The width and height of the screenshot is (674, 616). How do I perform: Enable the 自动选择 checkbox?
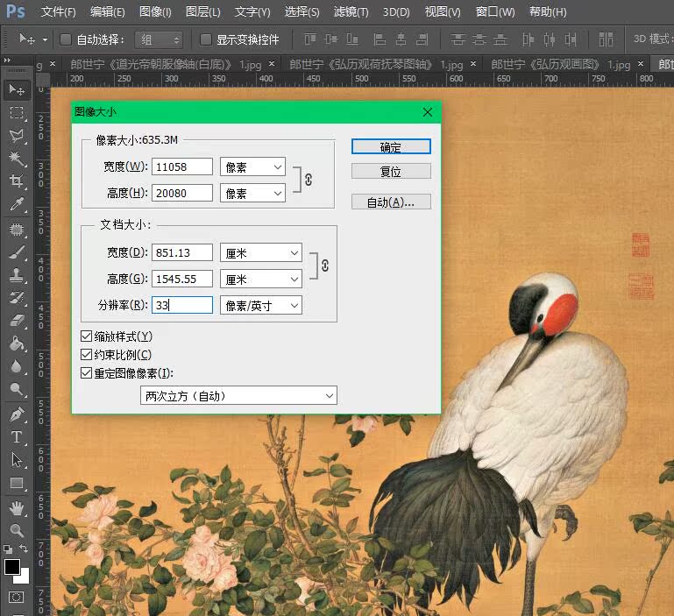66,39
